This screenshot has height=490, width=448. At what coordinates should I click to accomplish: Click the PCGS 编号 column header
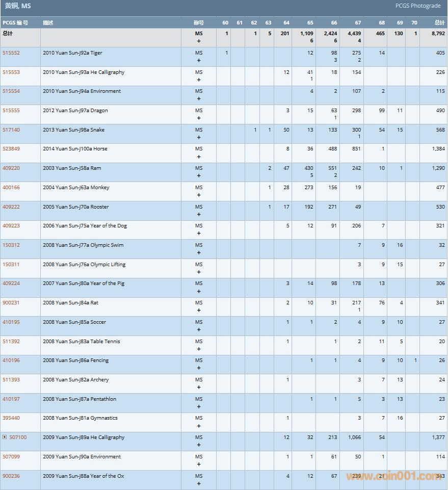15,23
